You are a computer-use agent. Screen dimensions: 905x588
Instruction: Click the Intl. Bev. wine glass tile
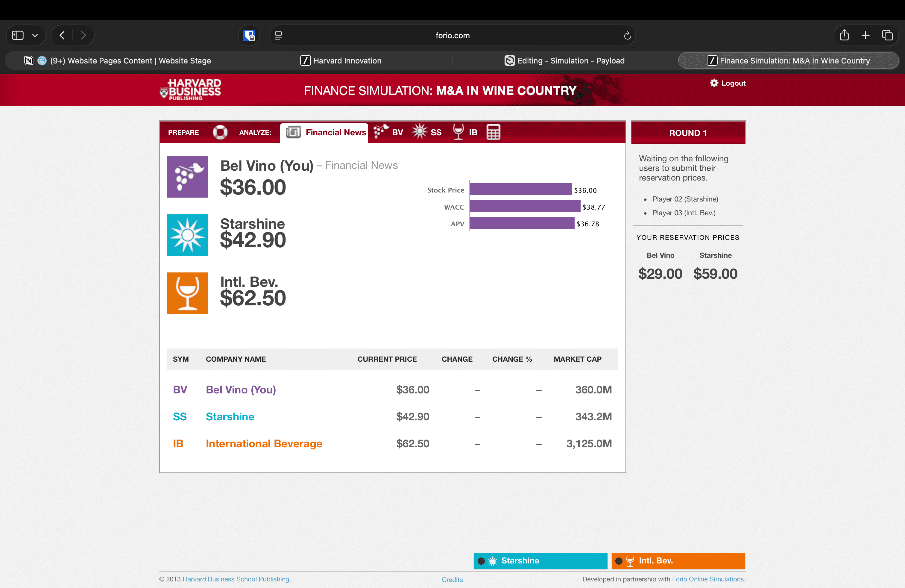tap(187, 293)
